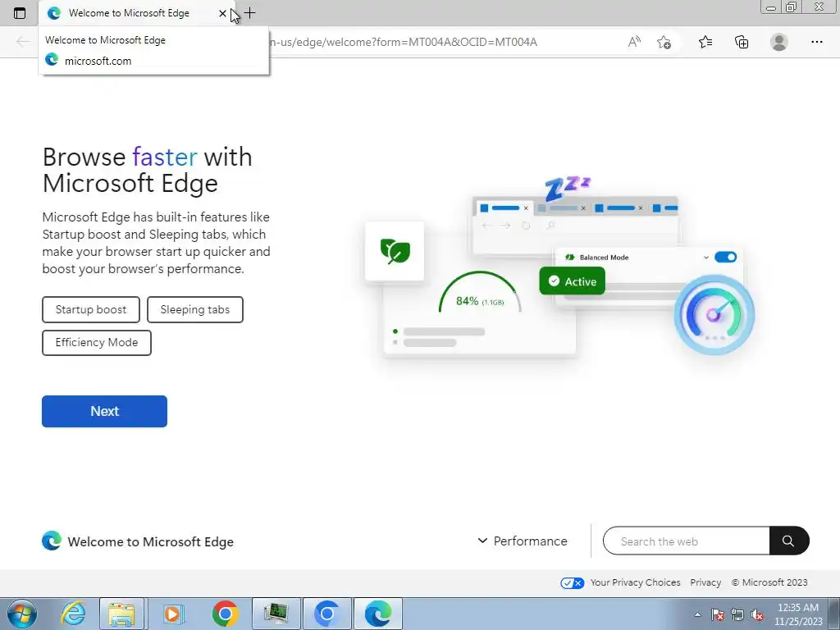Click the Search the web field
The height and width of the screenshot is (630, 840).
coord(687,541)
